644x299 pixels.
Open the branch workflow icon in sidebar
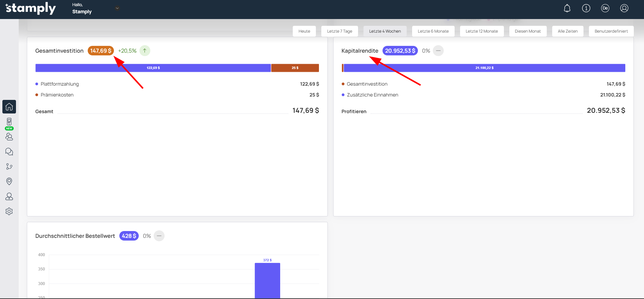click(x=9, y=166)
